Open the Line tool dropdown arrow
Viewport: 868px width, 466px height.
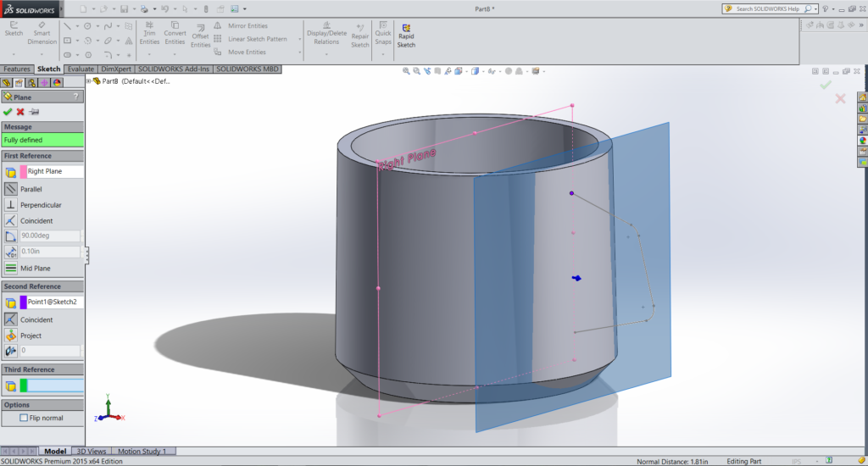(x=77, y=26)
